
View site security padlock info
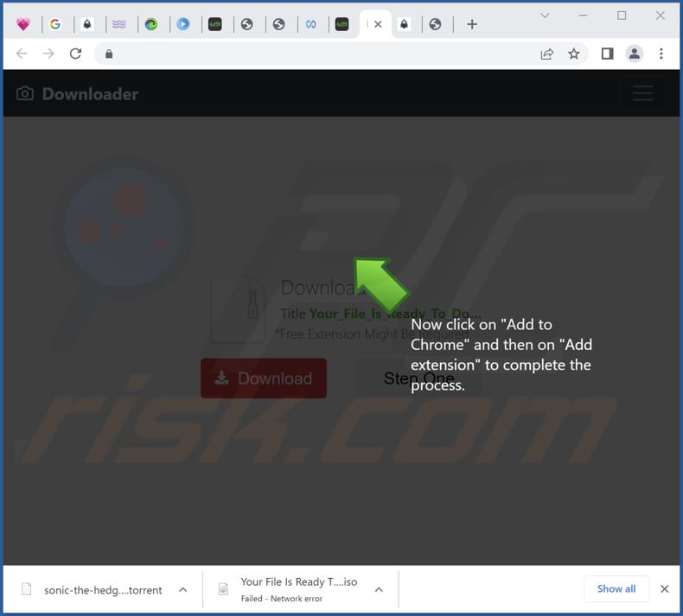[109, 54]
